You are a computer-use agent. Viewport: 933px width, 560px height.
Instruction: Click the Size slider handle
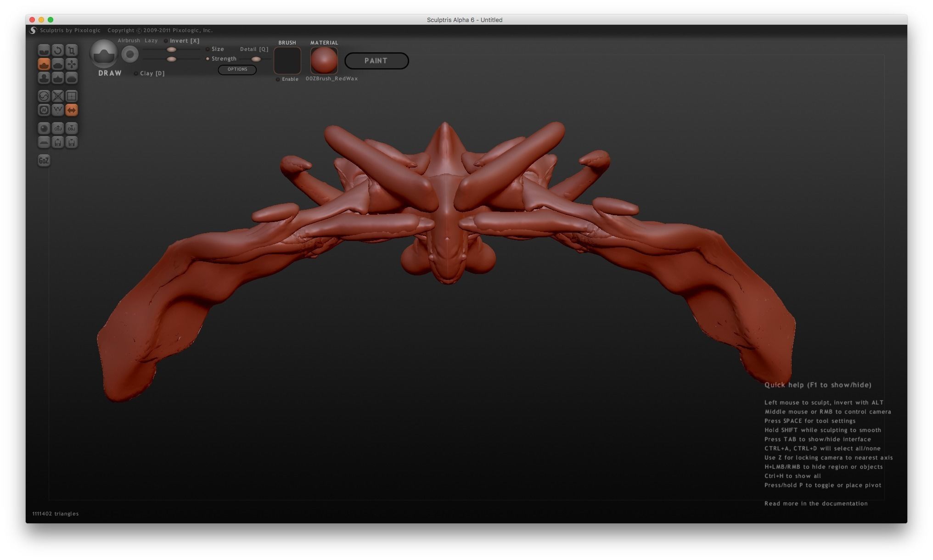(171, 50)
